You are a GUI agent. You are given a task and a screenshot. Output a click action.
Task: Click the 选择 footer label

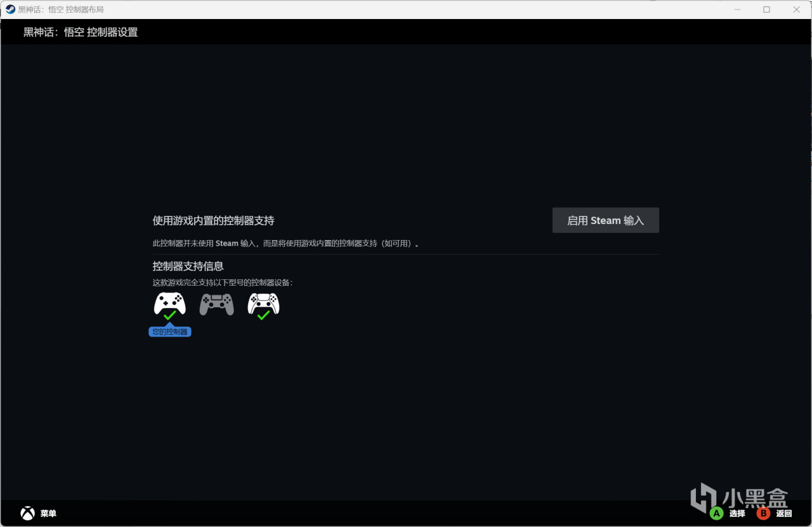737,513
